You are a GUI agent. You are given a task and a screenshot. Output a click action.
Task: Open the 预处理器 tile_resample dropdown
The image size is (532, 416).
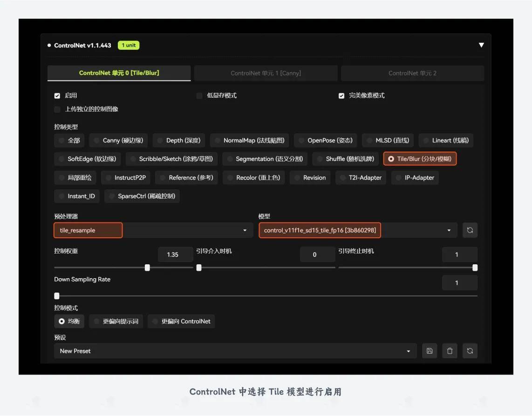pyautogui.click(x=153, y=230)
